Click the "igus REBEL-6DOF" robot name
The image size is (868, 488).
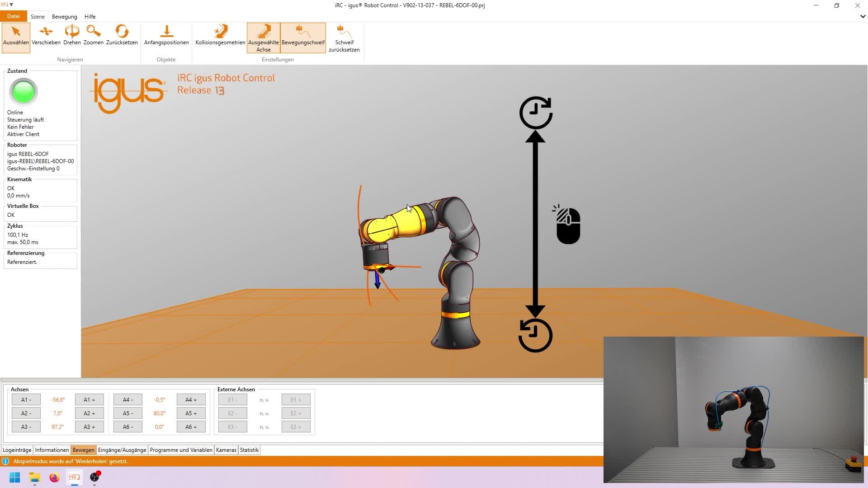(28, 154)
